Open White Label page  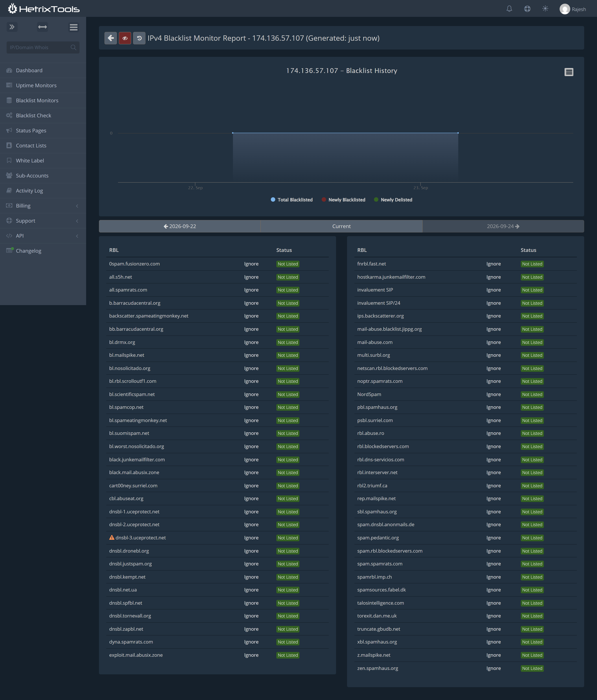click(x=43, y=160)
